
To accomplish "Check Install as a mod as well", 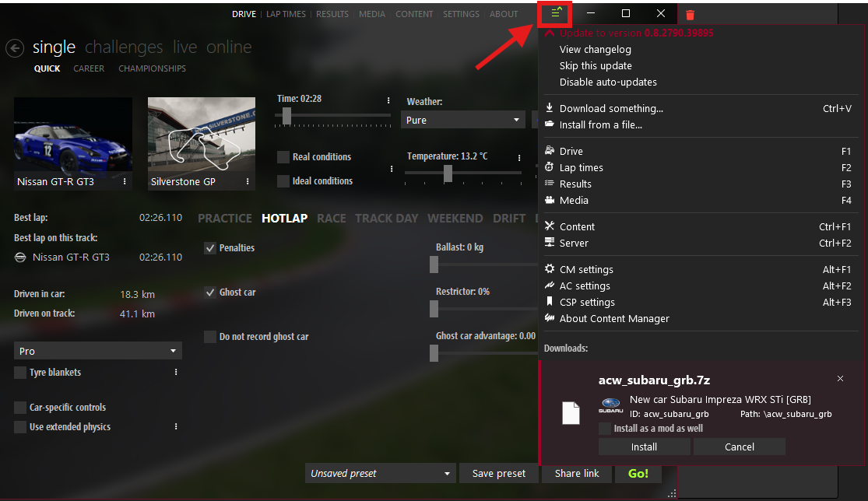I will (x=605, y=429).
